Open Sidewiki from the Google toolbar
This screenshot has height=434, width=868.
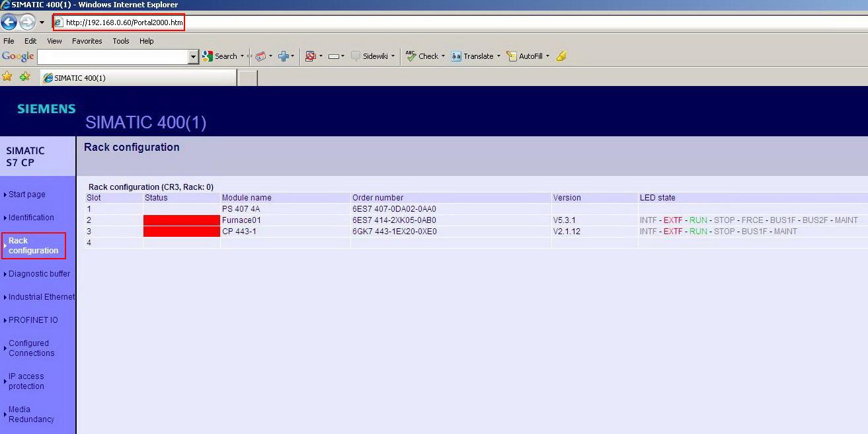(370, 56)
